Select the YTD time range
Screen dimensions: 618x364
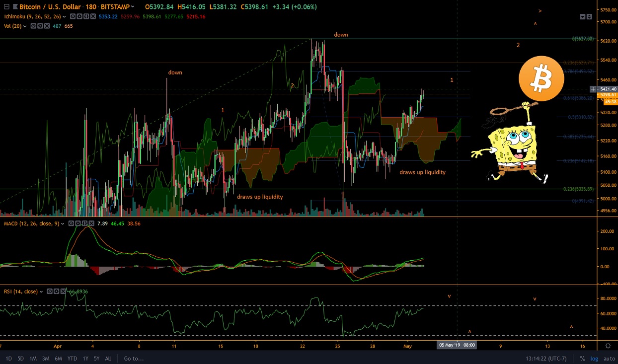73,359
